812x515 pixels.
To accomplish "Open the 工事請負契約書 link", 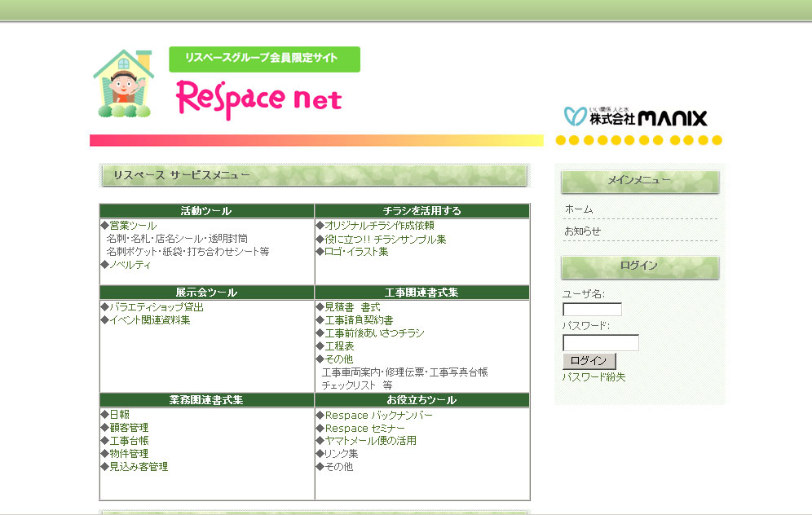I will [359, 320].
